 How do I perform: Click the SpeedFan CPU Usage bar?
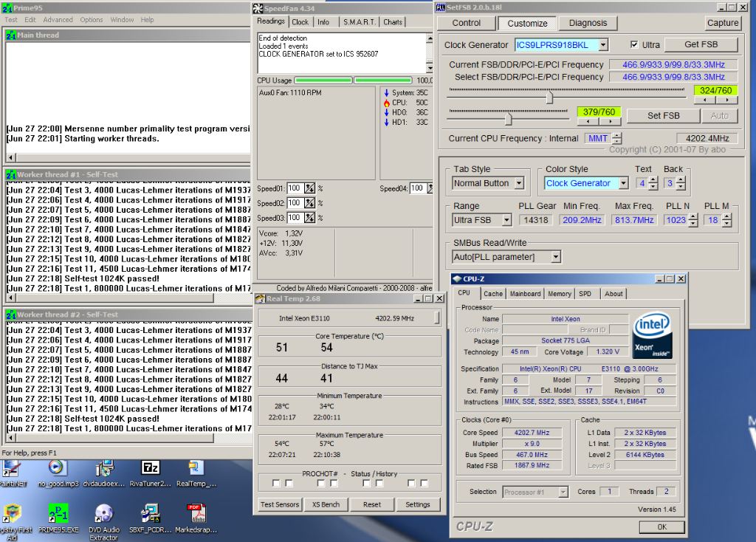(x=354, y=80)
